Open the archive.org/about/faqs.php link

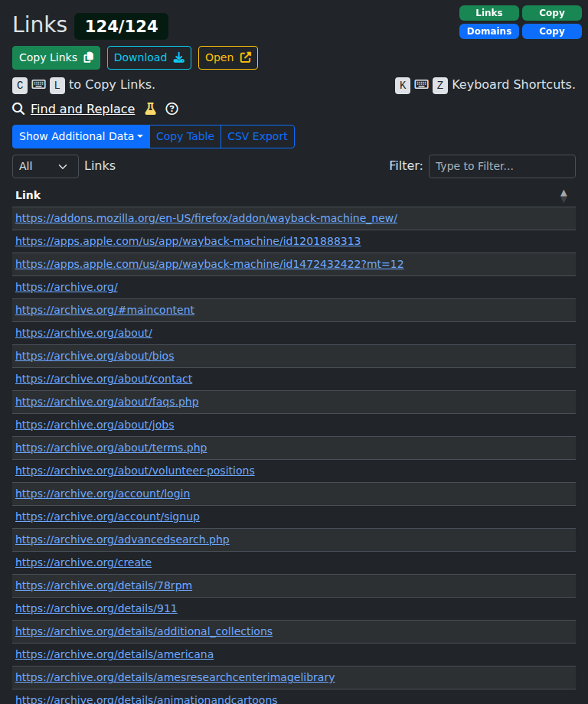pos(107,402)
